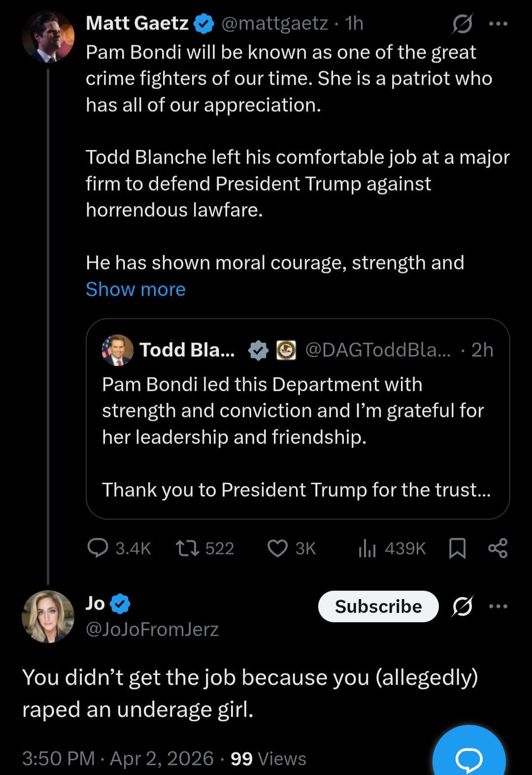The image size is (532, 775).
Task: Open the @JoJoFromJerz handle link
Action: (x=152, y=630)
